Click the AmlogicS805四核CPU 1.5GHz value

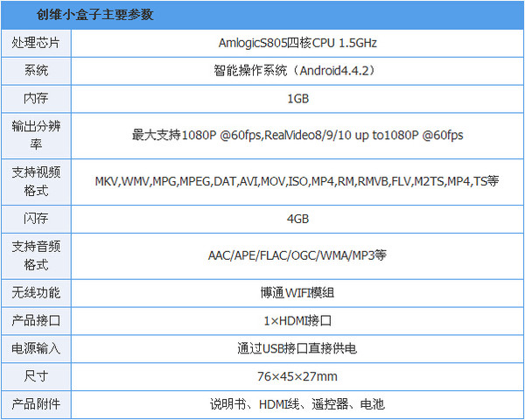pos(297,43)
